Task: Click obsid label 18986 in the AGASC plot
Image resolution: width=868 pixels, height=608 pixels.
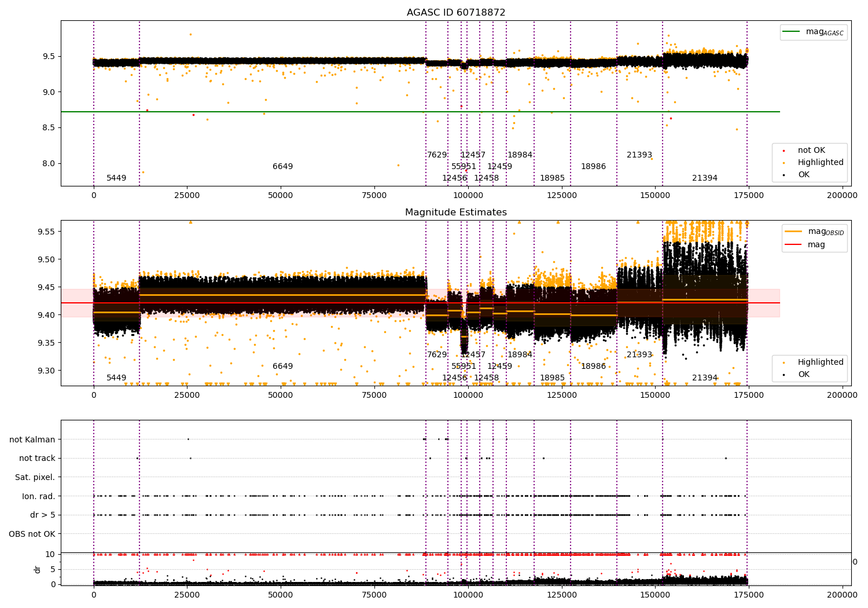Action: tap(593, 166)
